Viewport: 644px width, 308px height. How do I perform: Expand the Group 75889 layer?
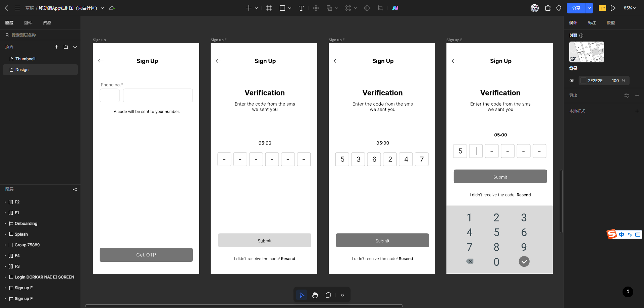pos(5,245)
